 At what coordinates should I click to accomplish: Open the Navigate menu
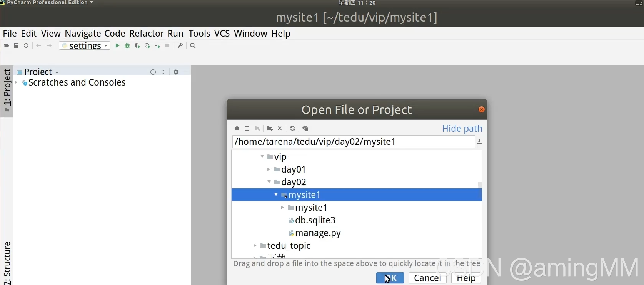(83, 34)
